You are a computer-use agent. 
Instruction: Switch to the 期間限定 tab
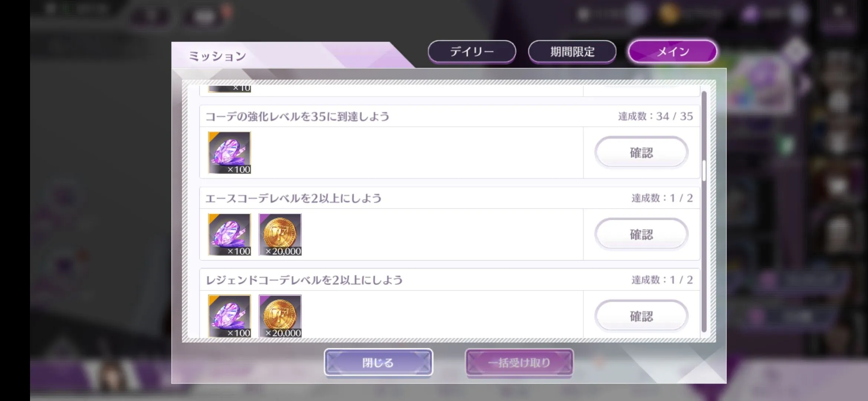tap(572, 51)
